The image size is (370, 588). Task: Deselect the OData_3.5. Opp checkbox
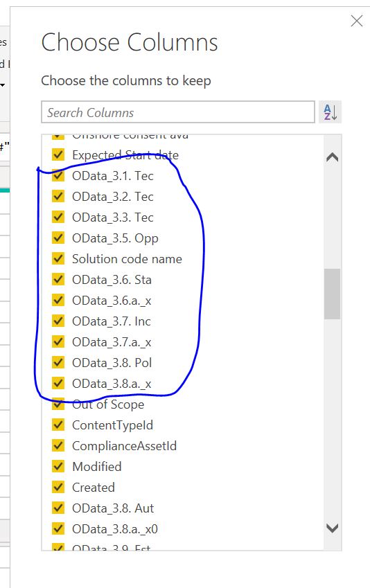click(58, 238)
